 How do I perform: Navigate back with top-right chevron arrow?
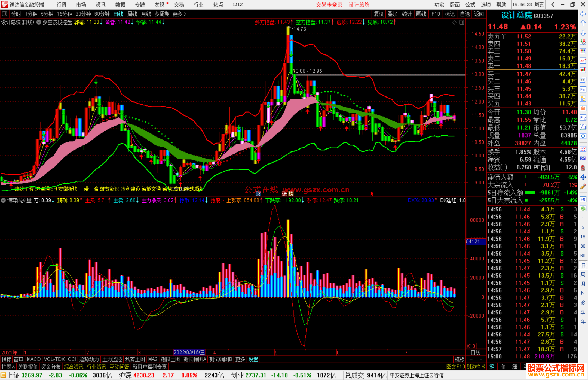point(553,5)
